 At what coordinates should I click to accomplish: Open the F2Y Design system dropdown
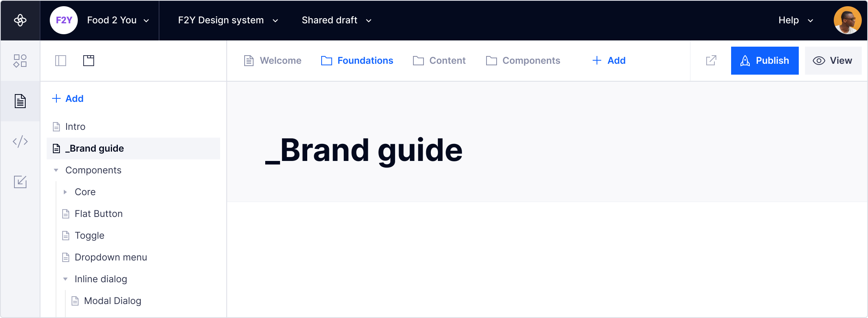tap(228, 20)
